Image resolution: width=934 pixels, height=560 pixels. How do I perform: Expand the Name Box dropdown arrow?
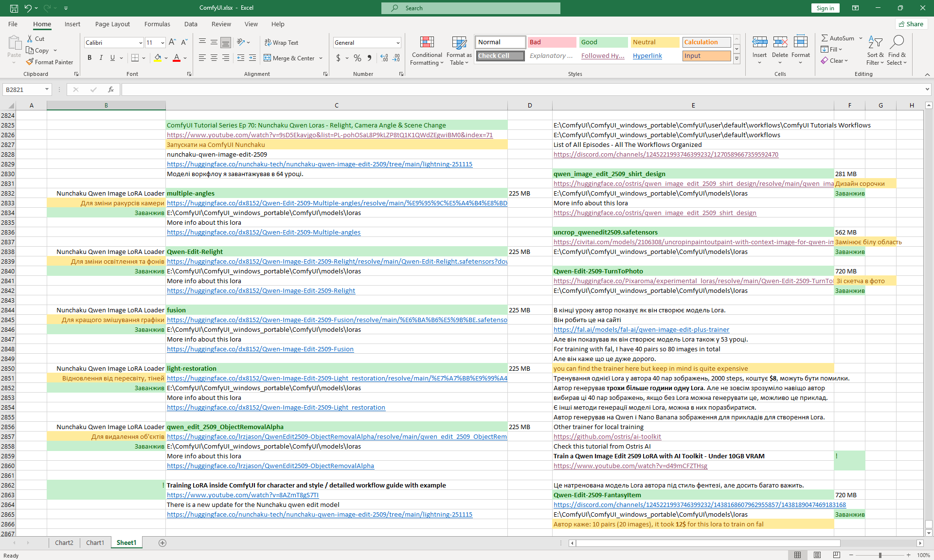[47, 90]
